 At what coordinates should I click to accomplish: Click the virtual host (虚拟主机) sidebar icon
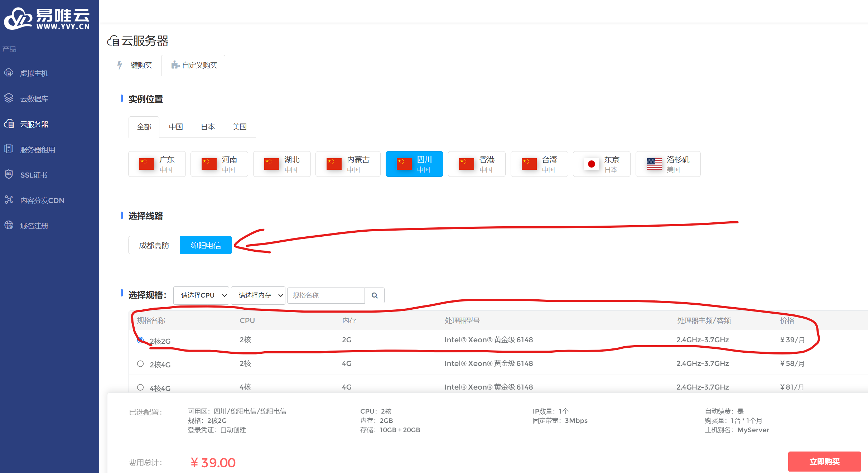[9, 73]
